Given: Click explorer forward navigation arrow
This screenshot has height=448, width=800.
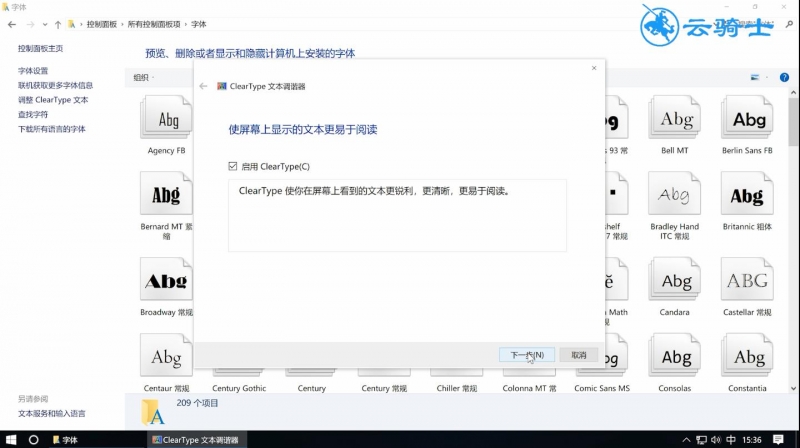Looking at the screenshot, I should 30,24.
